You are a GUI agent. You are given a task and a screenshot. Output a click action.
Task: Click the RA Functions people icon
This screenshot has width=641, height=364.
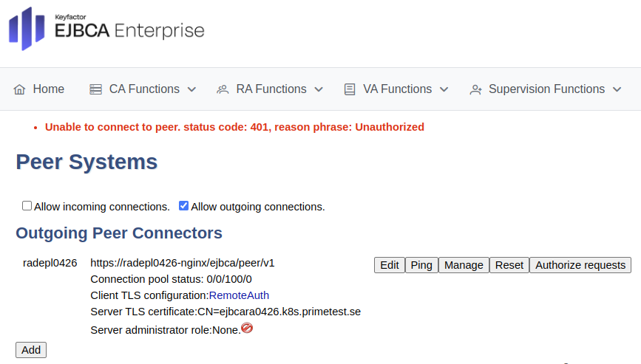tap(223, 89)
